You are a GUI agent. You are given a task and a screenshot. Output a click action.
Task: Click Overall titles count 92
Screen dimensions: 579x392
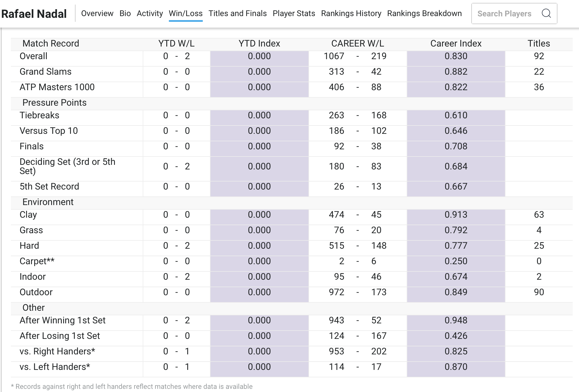click(539, 56)
